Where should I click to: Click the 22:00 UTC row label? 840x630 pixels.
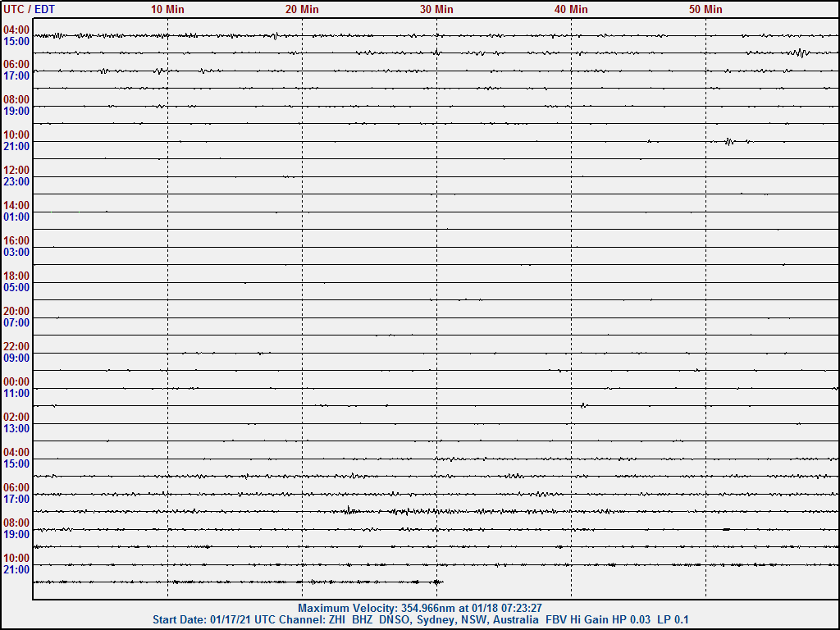[x=16, y=347]
